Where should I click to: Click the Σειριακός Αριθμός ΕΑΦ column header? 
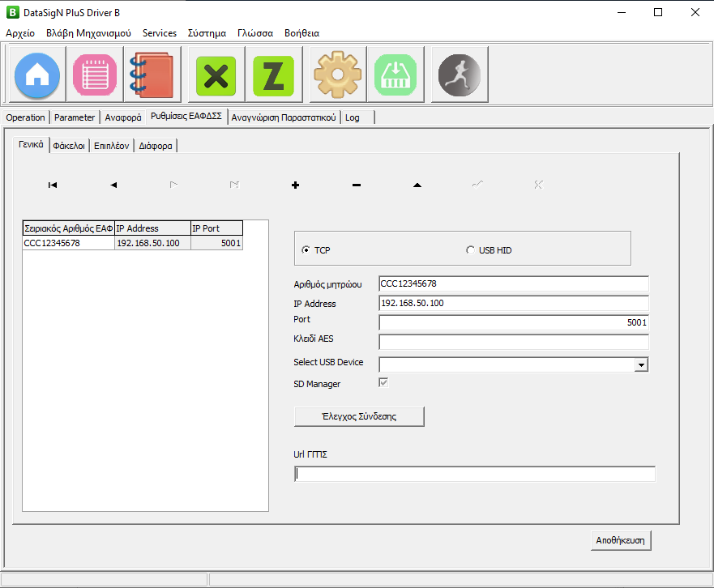click(68, 228)
